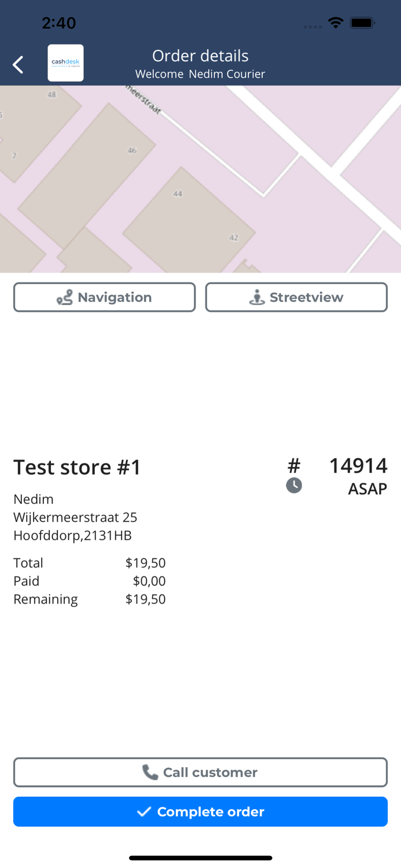Select the route icon on Navigation button
The height and width of the screenshot is (868, 401).
pos(65,297)
